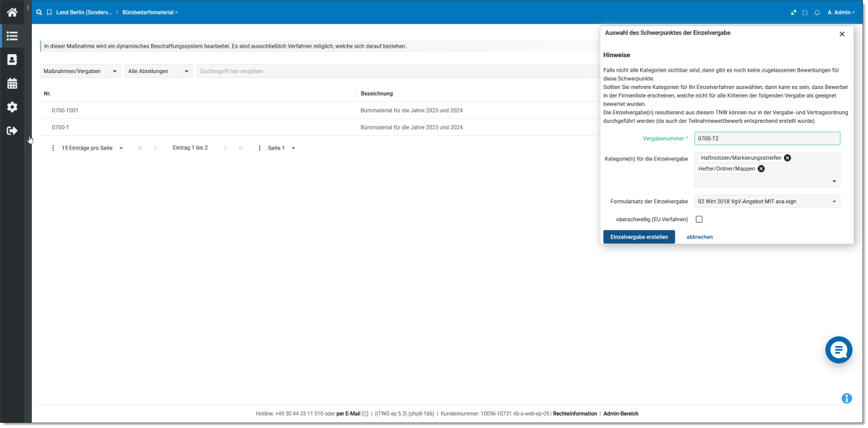The width and height of the screenshot is (868, 428).
Task: Click the search magnifier in header
Action: tap(39, 12)
